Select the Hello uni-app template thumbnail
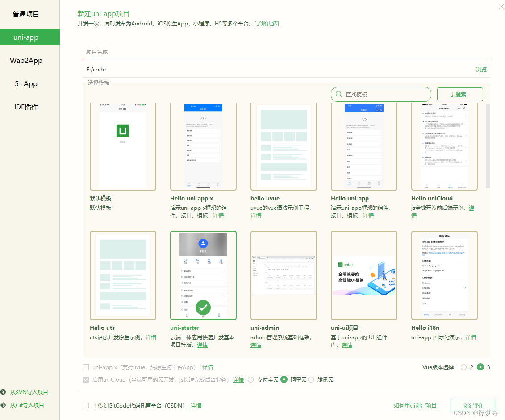Image resolution: width=505 pixels, height=420 pixels. pyautogui.click(x=364, y=146)
